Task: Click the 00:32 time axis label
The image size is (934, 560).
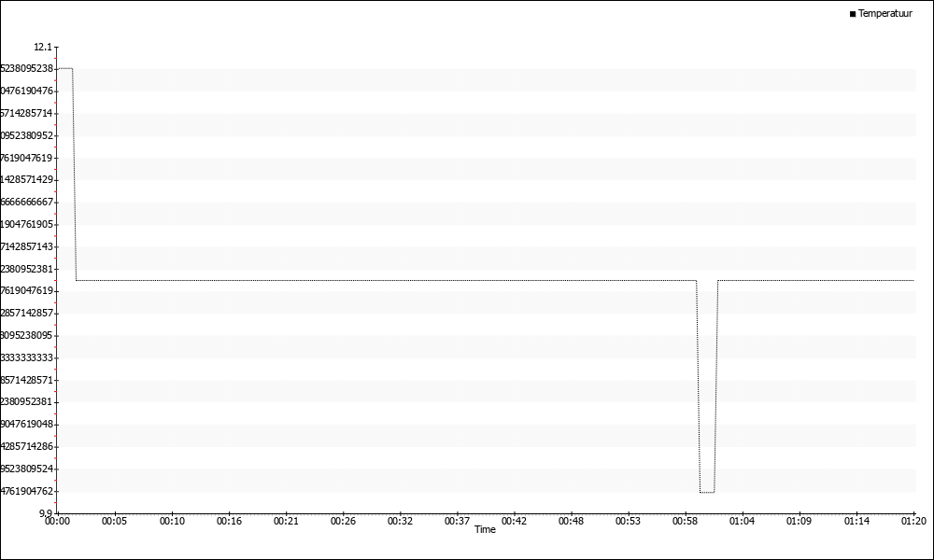Action: click(401, 522)
